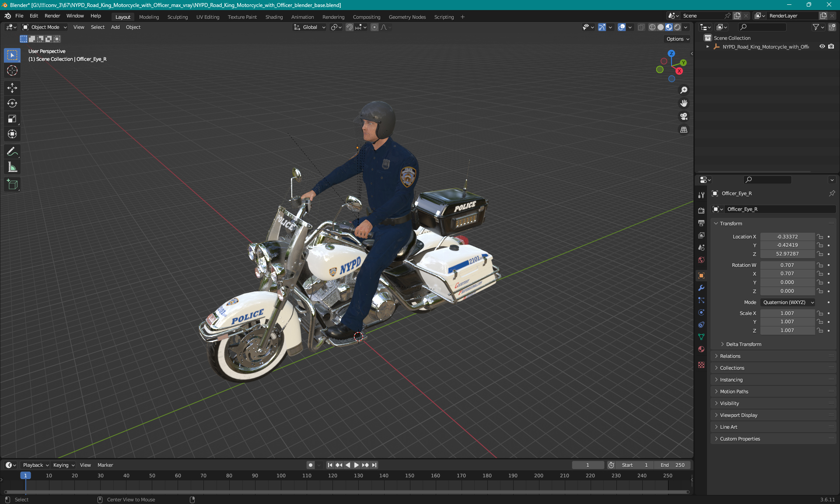Viewport: 840px width, 504px height.
Task: Expand the Delta Transform panel
Action: coord(744,344)
